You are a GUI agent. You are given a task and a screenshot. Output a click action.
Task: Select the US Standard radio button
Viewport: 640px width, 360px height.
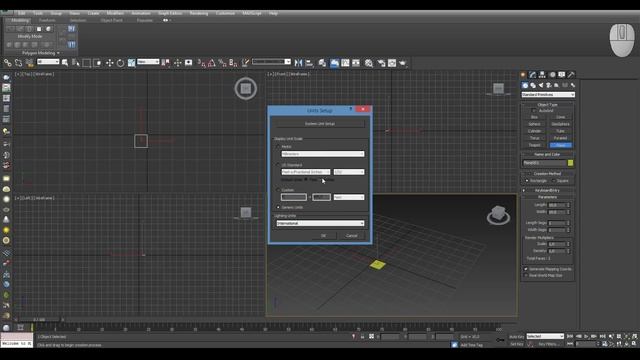(278, 165)
